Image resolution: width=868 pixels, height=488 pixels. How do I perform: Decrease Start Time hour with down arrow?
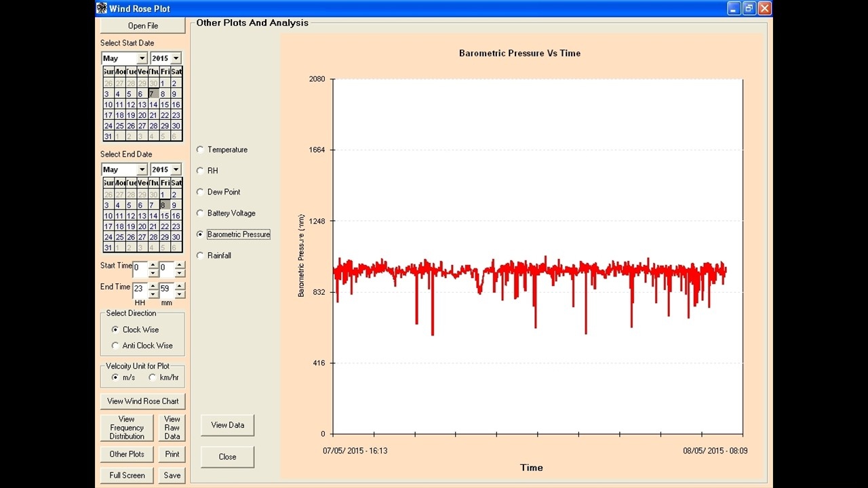[153, 272]
